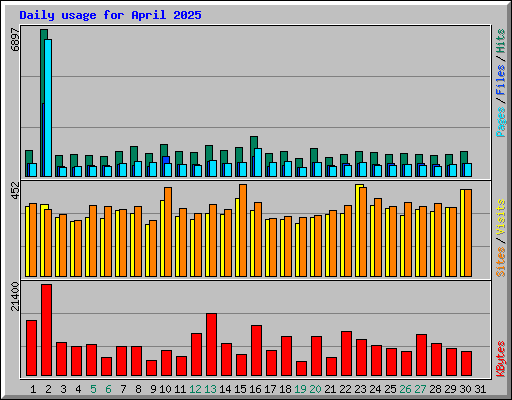The image size is (512, 400).
Task: Click green weekend day label "26"
Action: [x=405, y=389]
